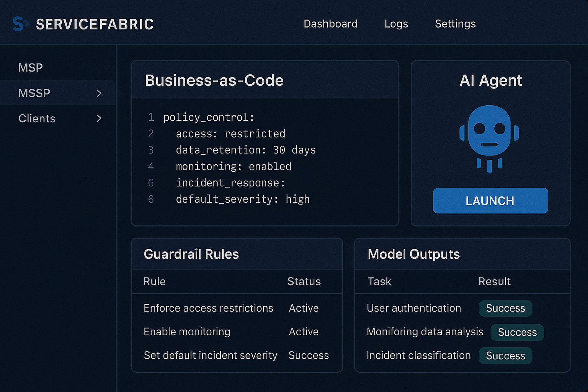Click Active status for Enable monitoring
This screenshot has height=392, width=588.
point(303,332)
